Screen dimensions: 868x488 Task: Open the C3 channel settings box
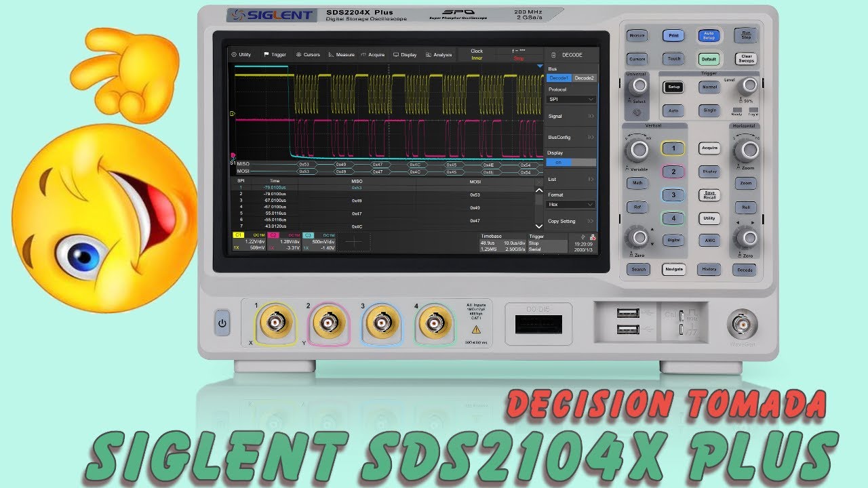[319, 242]
